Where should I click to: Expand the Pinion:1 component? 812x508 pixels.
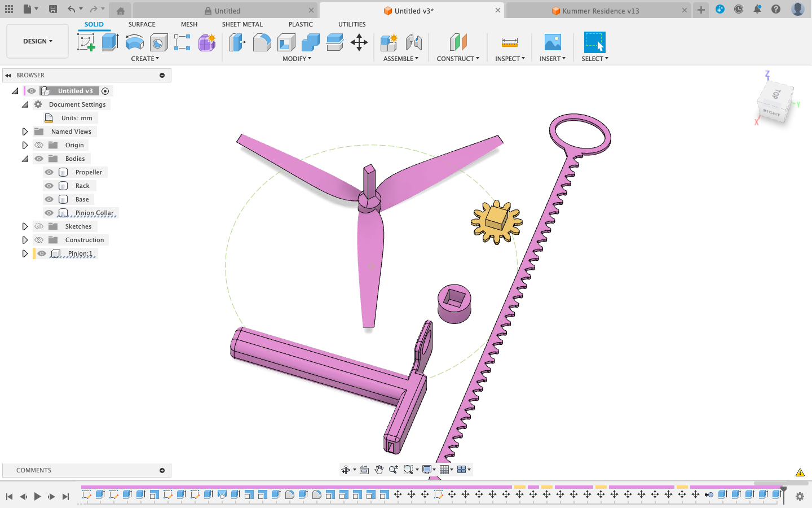click(25, 253)
